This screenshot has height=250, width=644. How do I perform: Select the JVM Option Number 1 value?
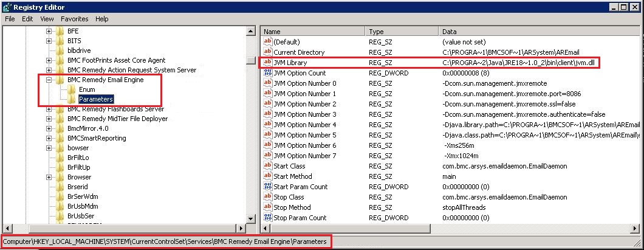tap(305, 94)
